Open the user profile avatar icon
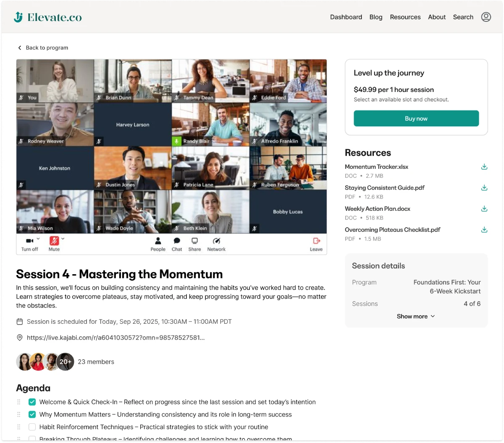 point(486,17)
